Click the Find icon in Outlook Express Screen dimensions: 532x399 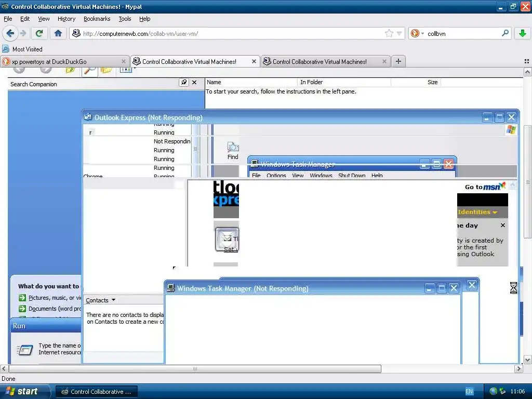[233, 151]
